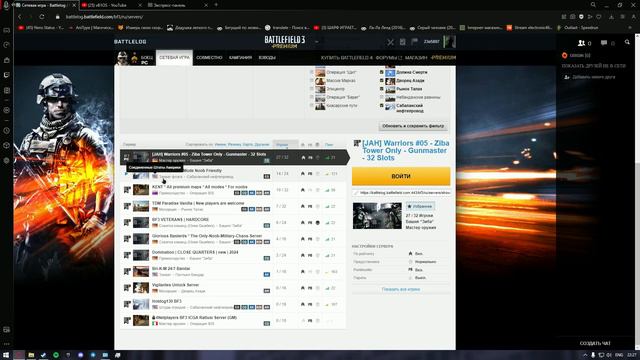Open the СОВМЕСТНО tab

[x=209, y=58]
